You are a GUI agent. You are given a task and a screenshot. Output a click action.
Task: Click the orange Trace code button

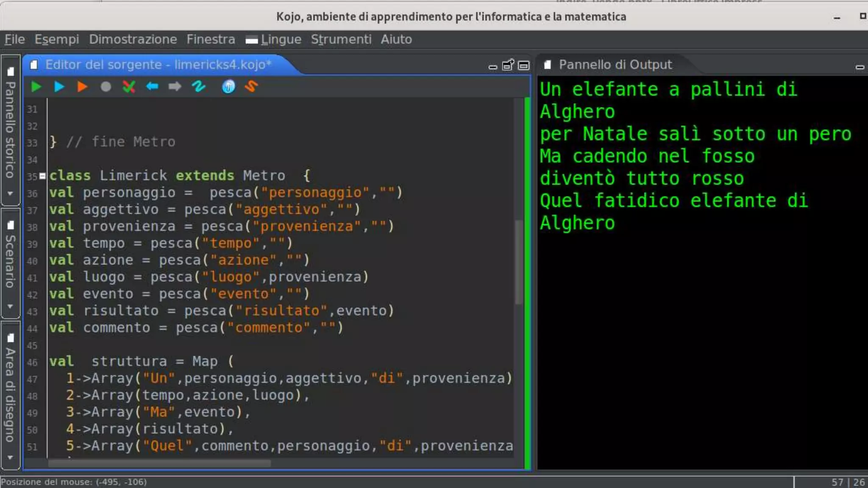[82, 87]
